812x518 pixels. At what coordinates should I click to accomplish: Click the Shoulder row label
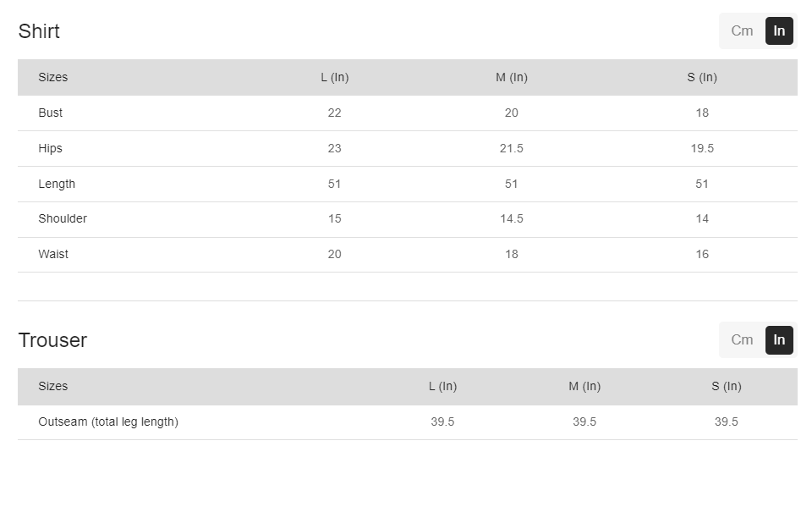click(63, 218)
